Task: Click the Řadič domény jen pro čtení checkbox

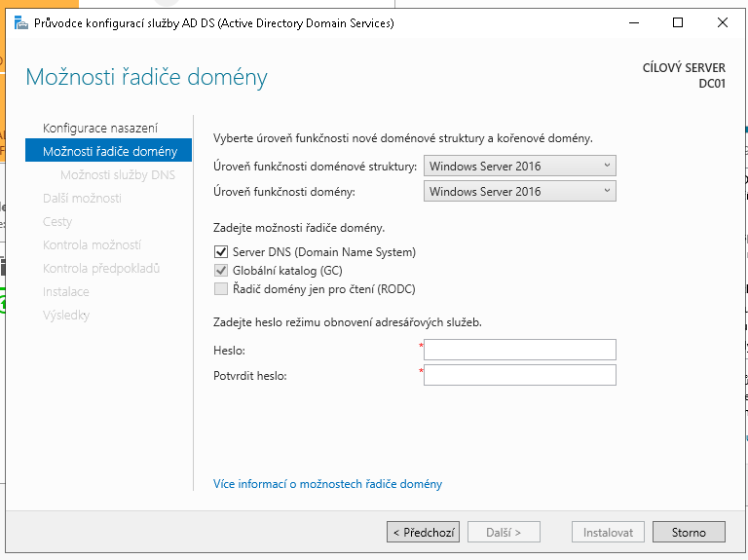Action: 220,289
